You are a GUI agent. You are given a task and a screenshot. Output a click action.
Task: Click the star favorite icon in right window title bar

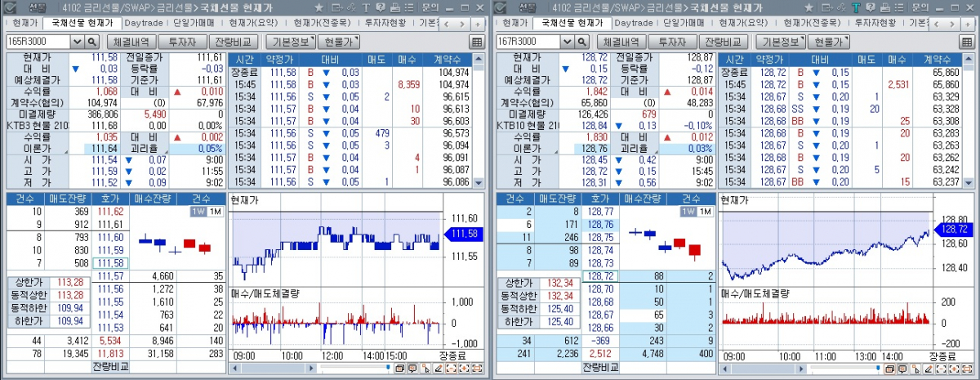pos(808,7)
